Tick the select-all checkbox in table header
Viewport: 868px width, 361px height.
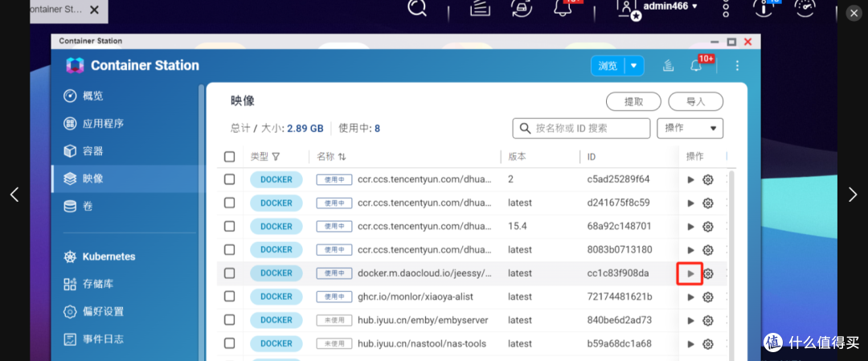229,157
